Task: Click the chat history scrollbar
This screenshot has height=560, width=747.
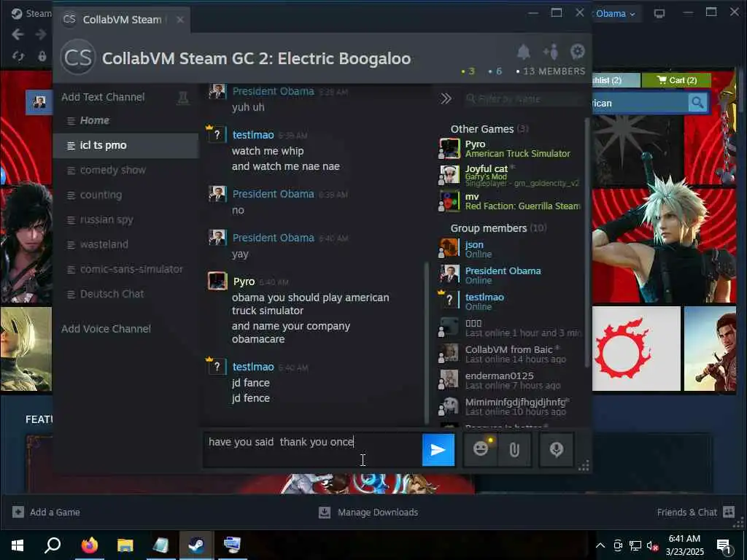Action: [426, 343]
